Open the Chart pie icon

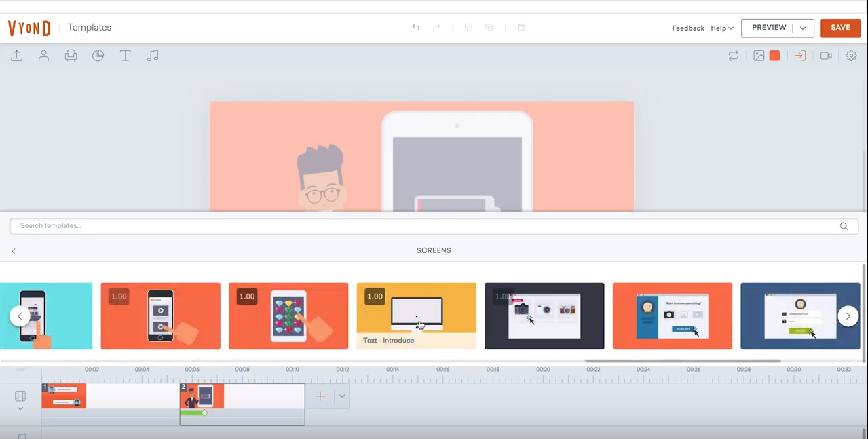[x=98, y=56]
